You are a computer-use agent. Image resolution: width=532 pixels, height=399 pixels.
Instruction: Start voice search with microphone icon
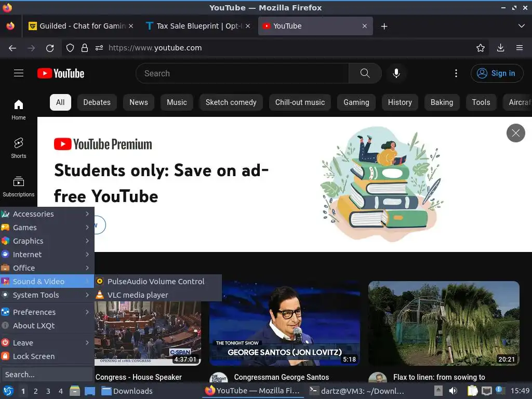[x=396, y=73]
